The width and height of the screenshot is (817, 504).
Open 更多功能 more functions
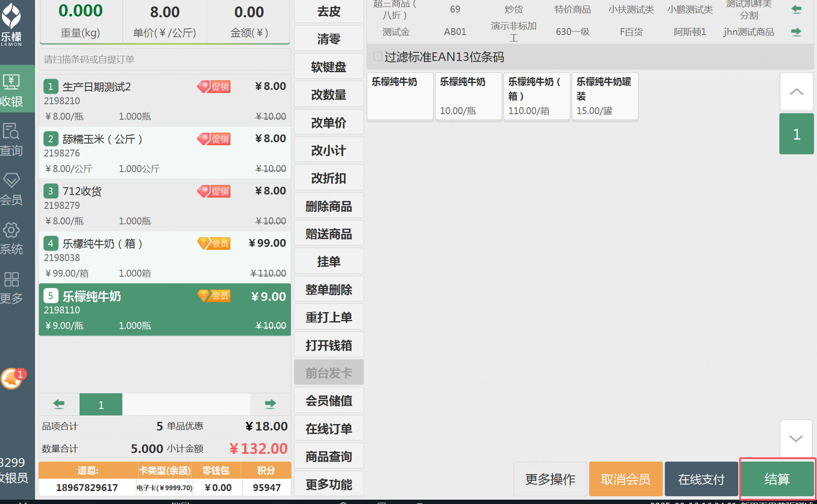tap(329, 484)
